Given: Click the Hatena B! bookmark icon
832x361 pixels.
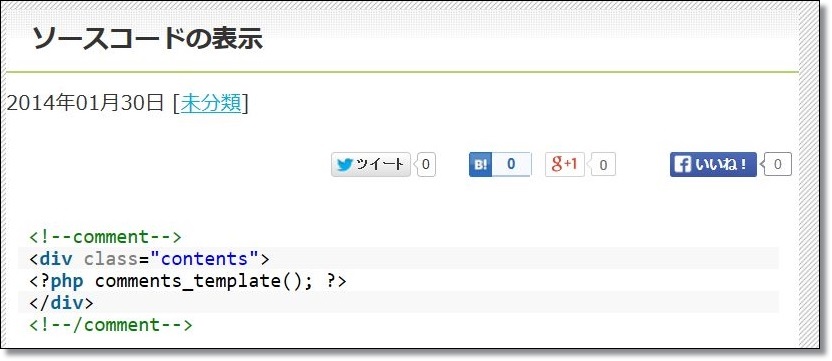Looking at the screenshot, I should 480,165.
